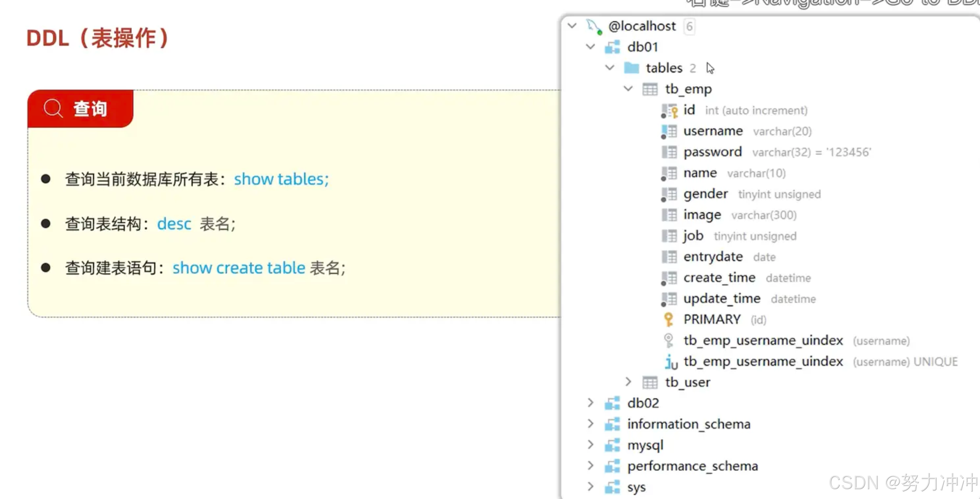This screenshot has width=980, height=499.
Task: Click the gray key icon of tb_emp_username_uindex
Action: [668, 340]
